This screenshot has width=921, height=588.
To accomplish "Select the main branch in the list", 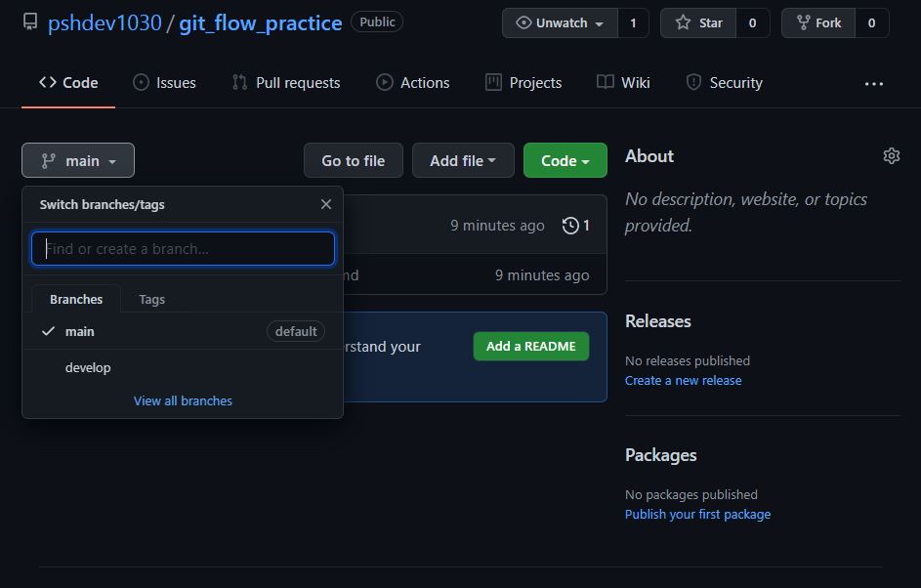I will [x=183, y=331].
